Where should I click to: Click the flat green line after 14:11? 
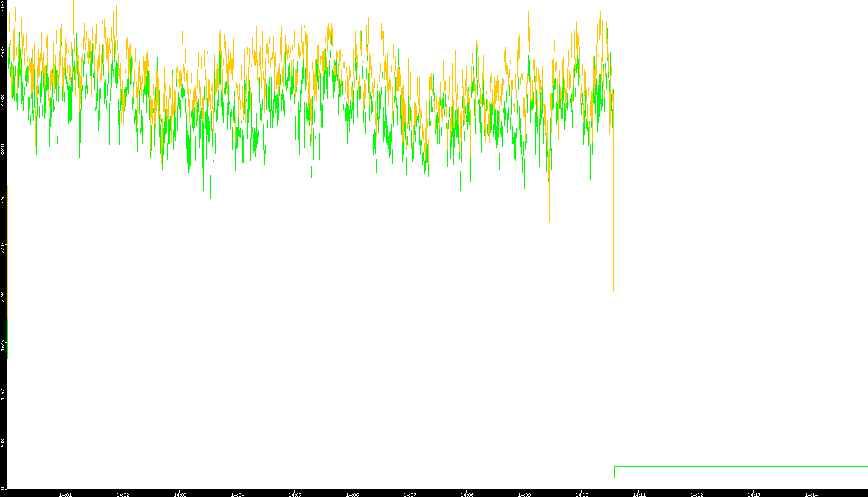point(741,466)
